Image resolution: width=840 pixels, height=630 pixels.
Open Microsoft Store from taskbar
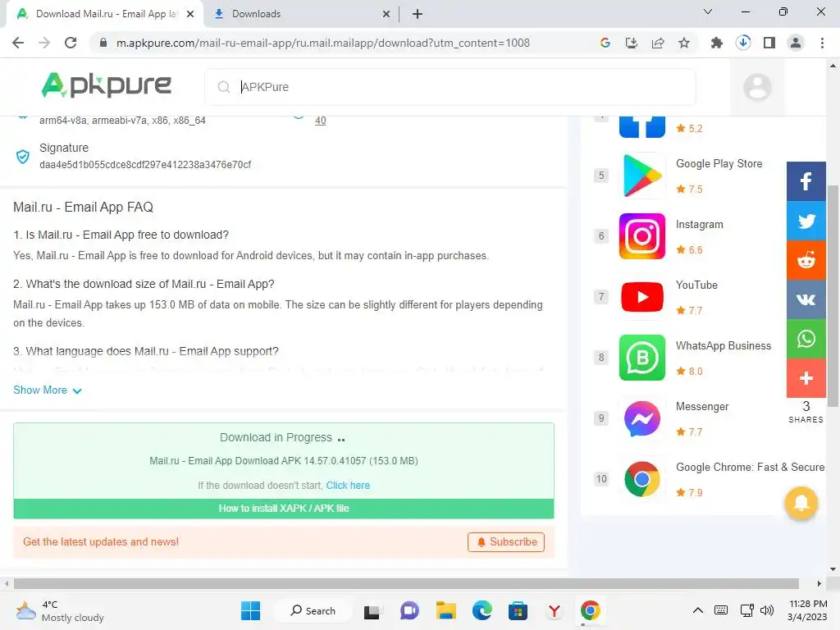coord(518,610)
